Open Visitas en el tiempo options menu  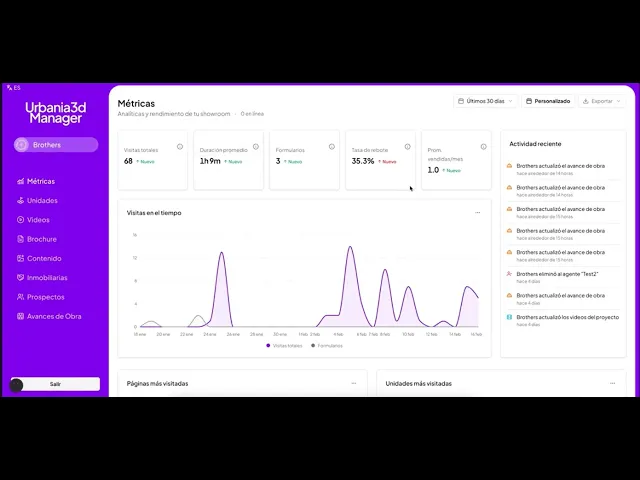(x=478, y=213)
